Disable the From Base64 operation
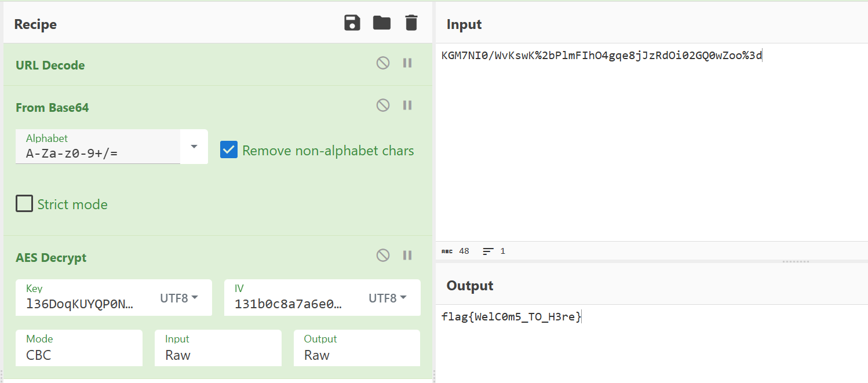Viewport: 868px width, 383px height. tap(383, 105)
